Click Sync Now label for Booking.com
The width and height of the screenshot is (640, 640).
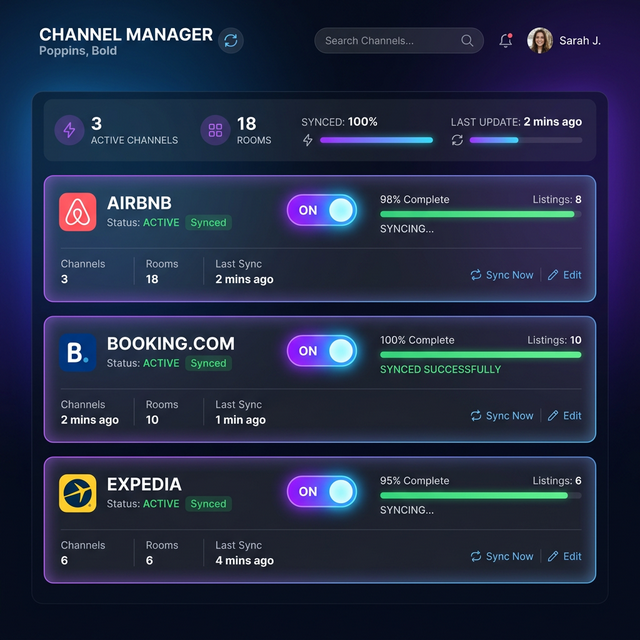[509, 416]
